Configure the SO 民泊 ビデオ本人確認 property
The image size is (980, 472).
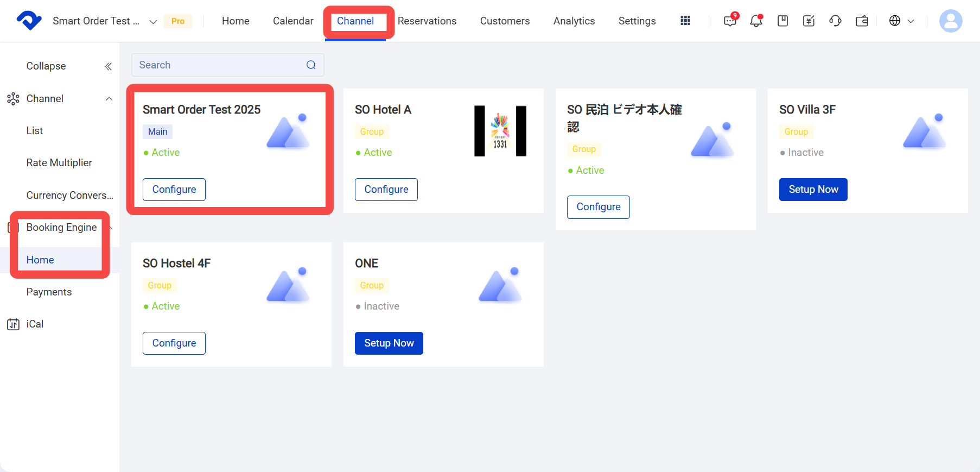coord(599,207)
